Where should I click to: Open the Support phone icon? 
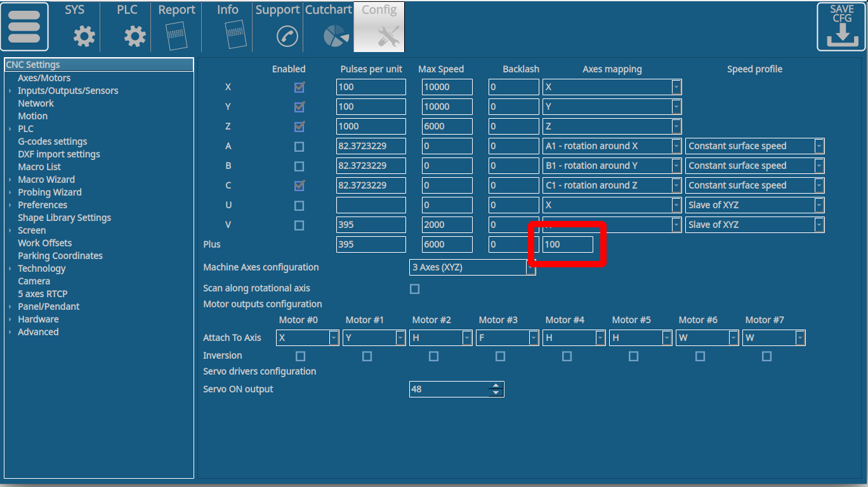pos(287,36)
